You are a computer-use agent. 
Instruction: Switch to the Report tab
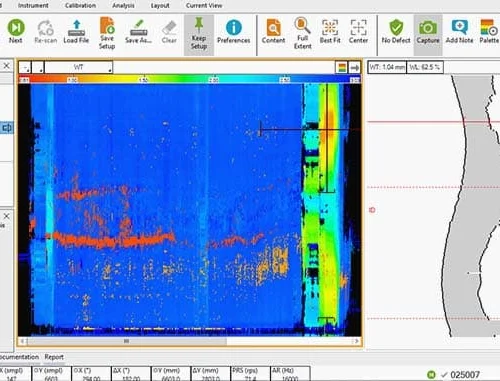(x=54, y=357)
